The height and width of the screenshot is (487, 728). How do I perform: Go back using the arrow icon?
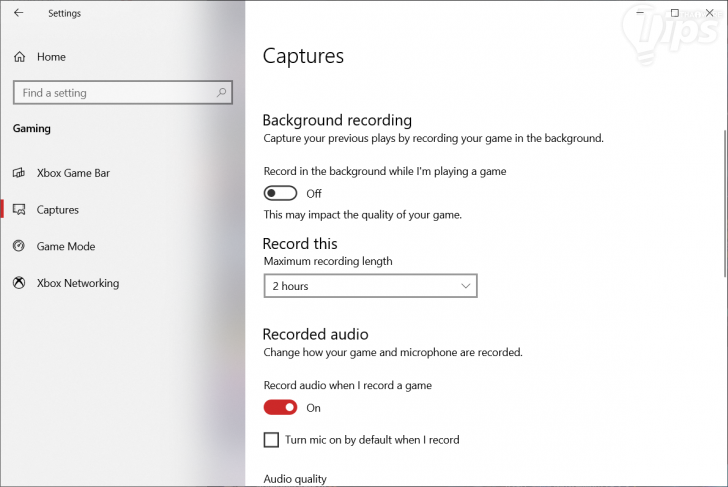click(19, 13)
